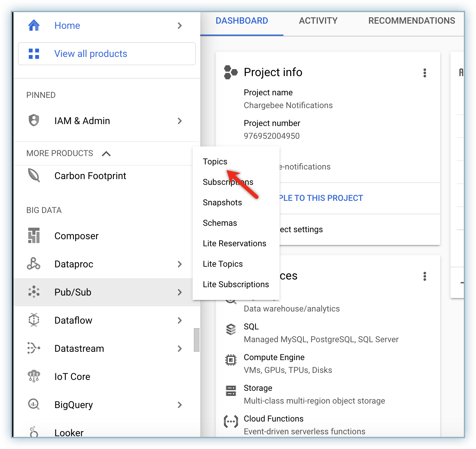Viewport: 476px width, 449px height.
Task: Click the Composer icon in Big Data
Action: pyautogui.click(x=34, y=236)
